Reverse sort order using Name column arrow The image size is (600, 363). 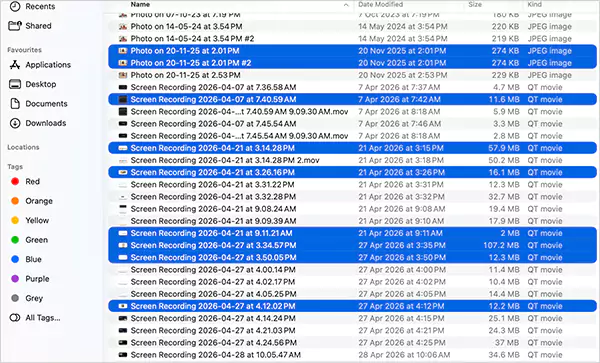tap(346, 5)
